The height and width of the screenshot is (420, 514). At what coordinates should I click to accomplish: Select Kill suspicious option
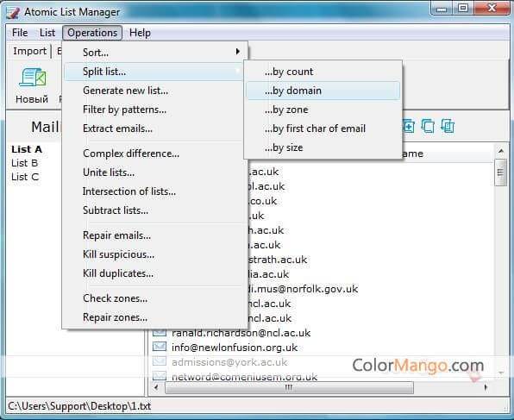[154, 254]
